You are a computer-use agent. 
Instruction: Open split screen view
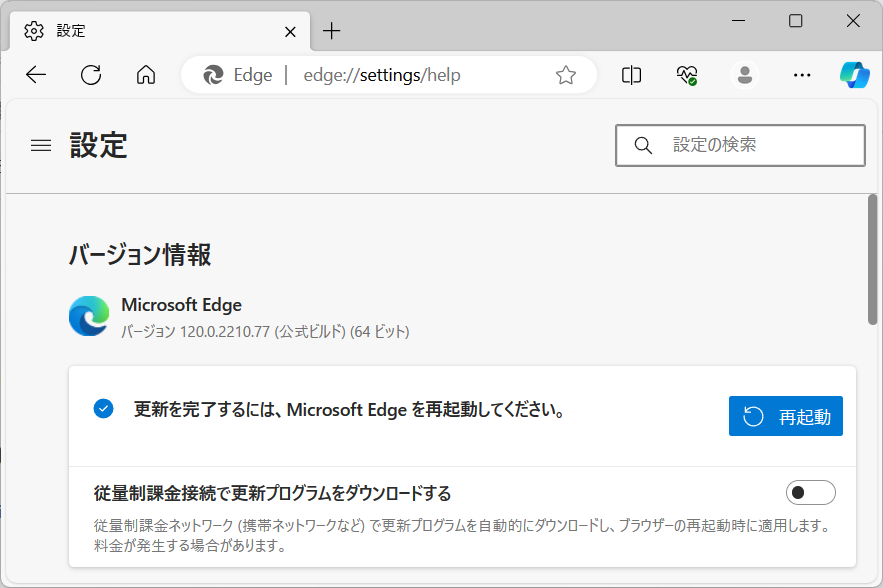pos(631,74)
